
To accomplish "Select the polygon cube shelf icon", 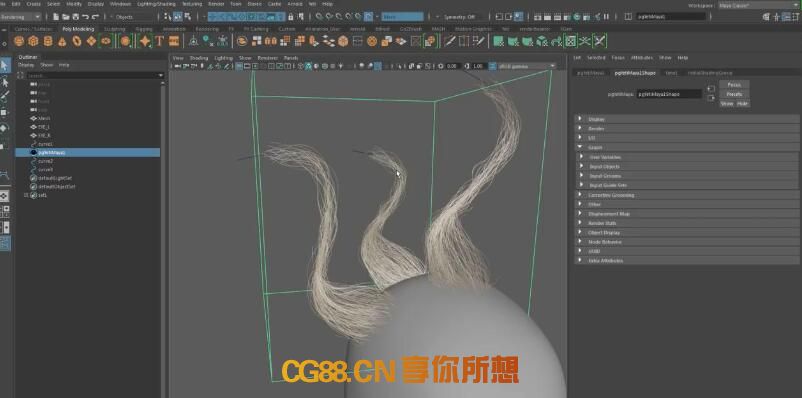I will pos(33,41).
